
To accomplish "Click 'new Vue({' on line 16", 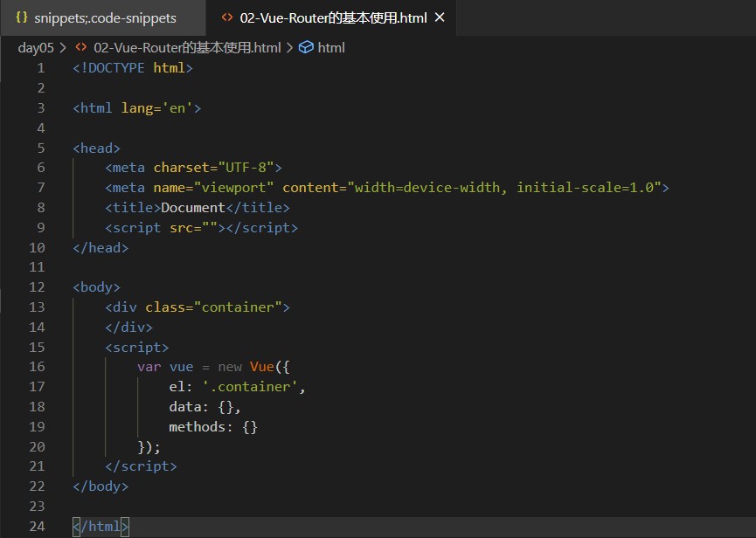I will pyautogui.click(x=254, y=367).
